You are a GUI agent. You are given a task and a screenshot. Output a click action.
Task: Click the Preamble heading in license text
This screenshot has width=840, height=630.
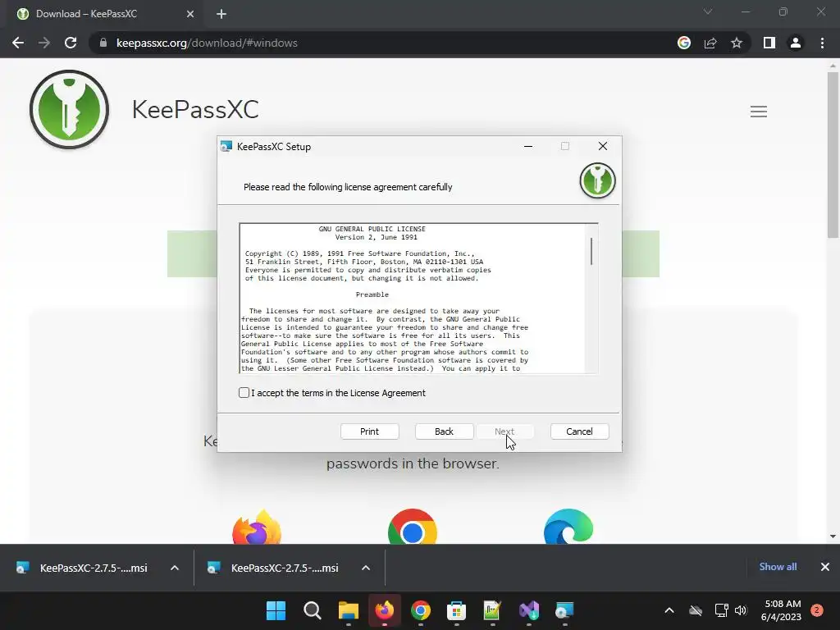[x=372, y=294]
